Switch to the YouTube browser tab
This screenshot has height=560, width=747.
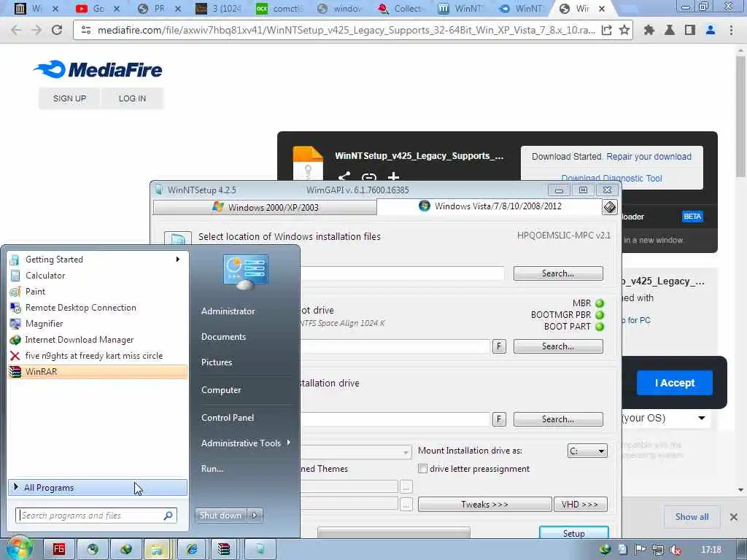[x=98, y=9]
